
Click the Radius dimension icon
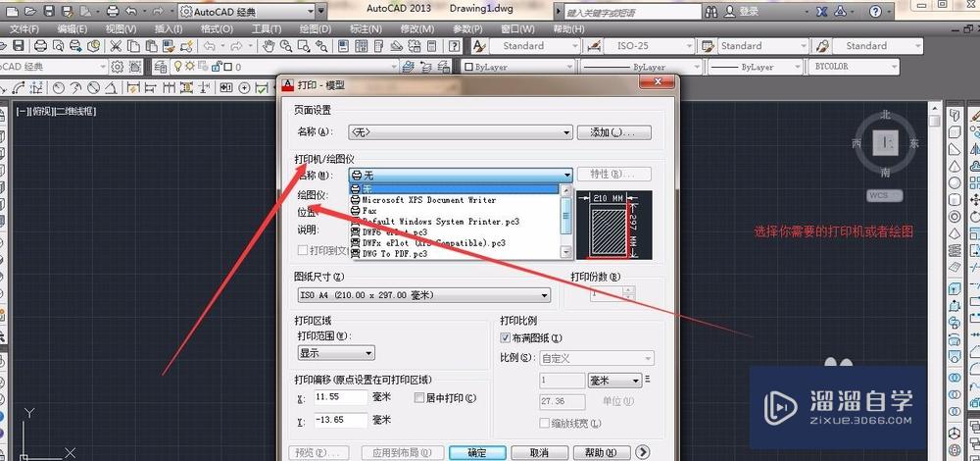point(58,88)
